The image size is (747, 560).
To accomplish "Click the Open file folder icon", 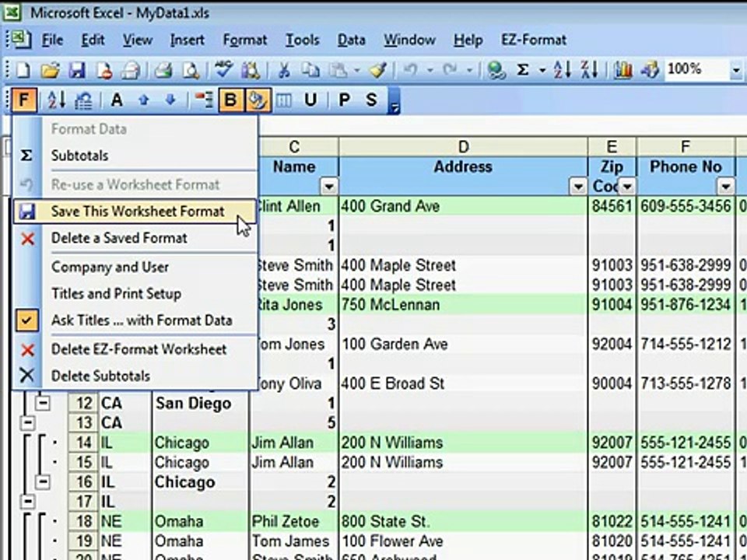I will pyautogui.click(x=50, y=71).
